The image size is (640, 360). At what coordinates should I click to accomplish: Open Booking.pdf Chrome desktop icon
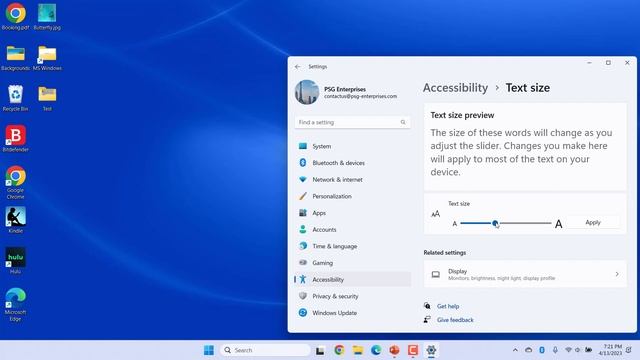tap(16, 17)
